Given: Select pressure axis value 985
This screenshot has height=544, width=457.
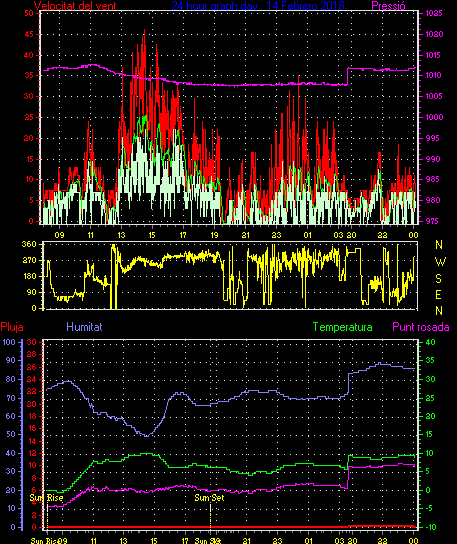Looking at the screenshot, I should (x=432, y=179).
